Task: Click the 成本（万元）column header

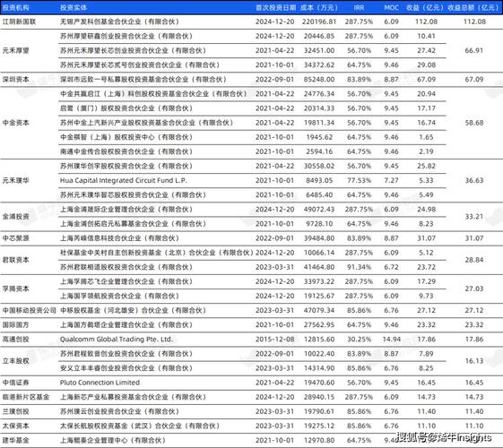Action: pyautogui.click(x=319, y=7)
